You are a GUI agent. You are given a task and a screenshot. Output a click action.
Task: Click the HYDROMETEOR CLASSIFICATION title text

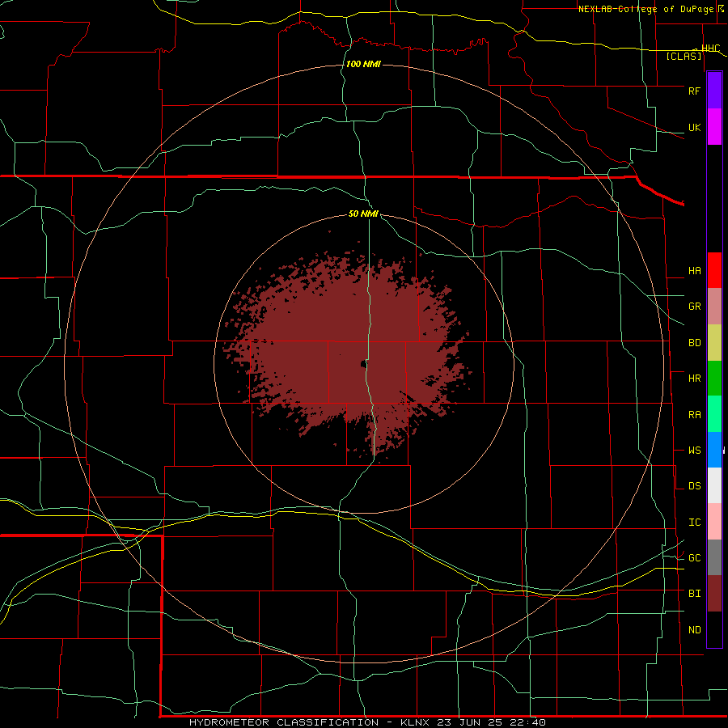284,722
